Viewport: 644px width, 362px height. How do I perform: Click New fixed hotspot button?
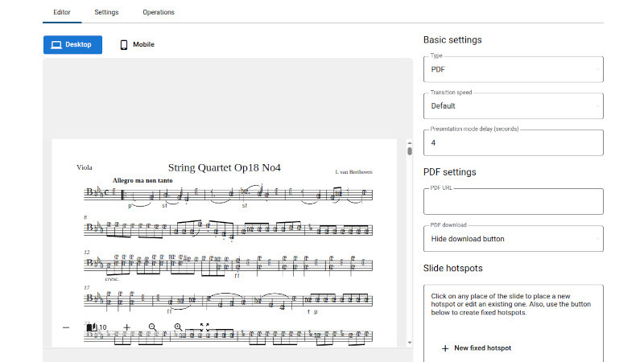[x=477, y=348]
